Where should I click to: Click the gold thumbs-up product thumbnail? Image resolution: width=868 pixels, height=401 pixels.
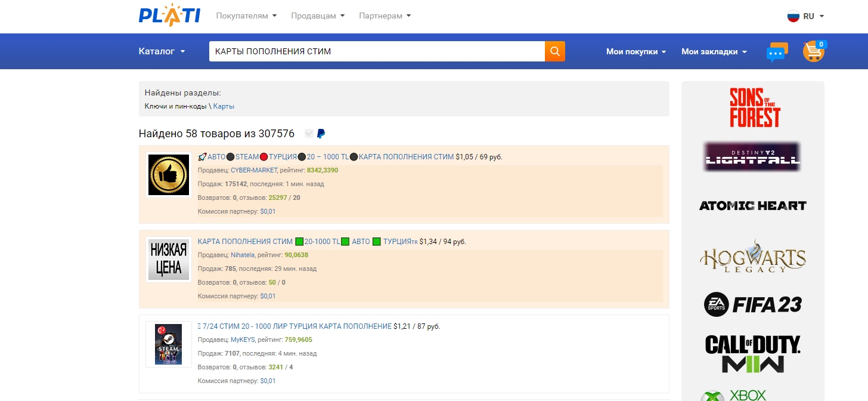pyautogui.click(x=169, y=175)
